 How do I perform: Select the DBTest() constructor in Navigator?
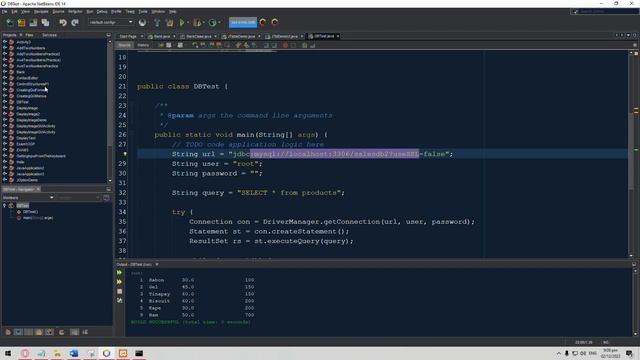(30, 212)
